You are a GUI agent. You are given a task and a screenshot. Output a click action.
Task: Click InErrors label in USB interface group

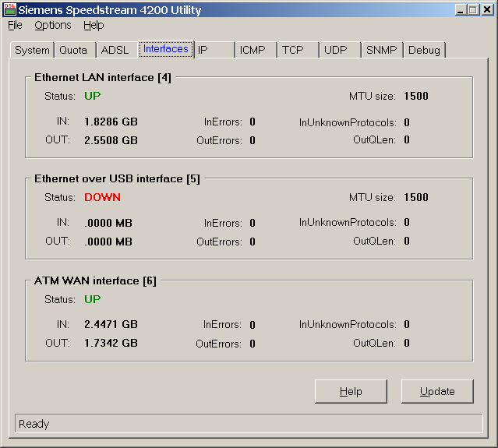coord(223,223)
